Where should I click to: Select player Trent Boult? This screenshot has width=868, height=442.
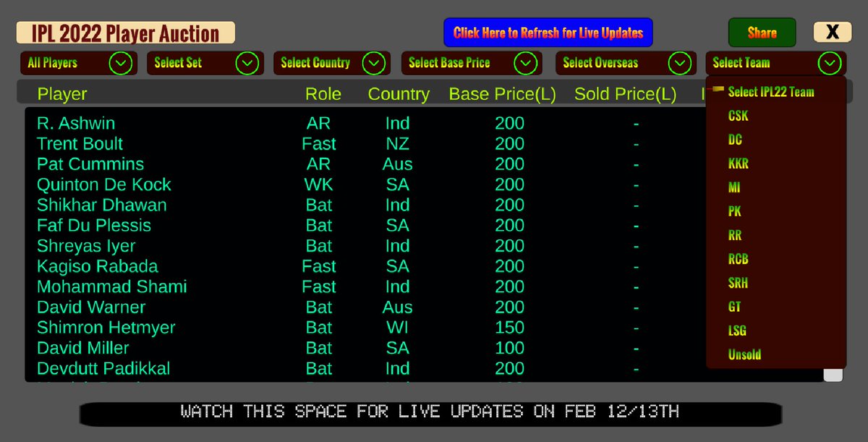click(80, 143)
